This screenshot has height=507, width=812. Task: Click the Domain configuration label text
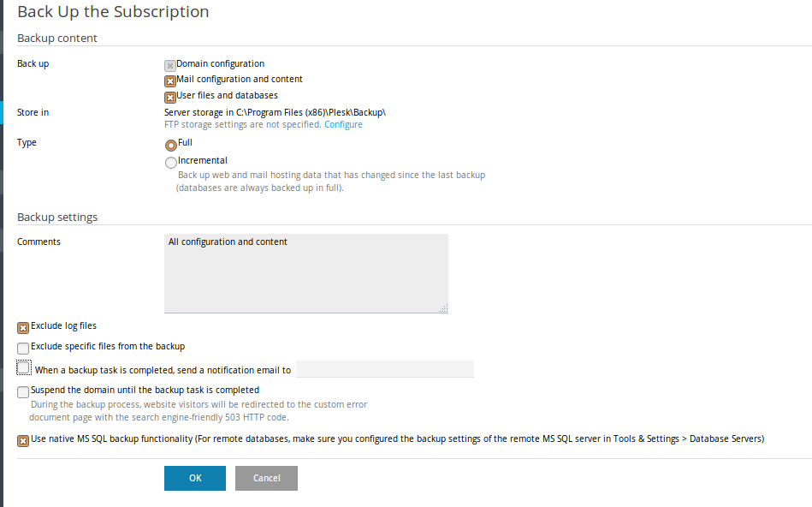(x=221, y=63)
